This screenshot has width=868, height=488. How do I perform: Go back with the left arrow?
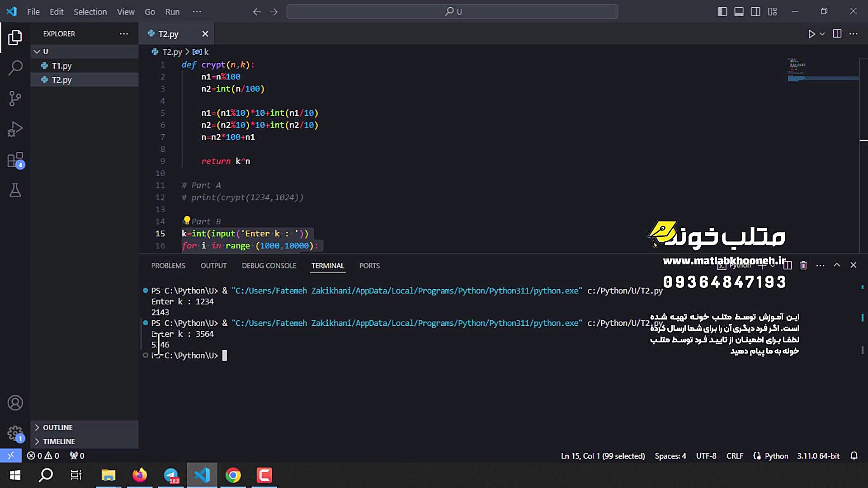point(257,12)
